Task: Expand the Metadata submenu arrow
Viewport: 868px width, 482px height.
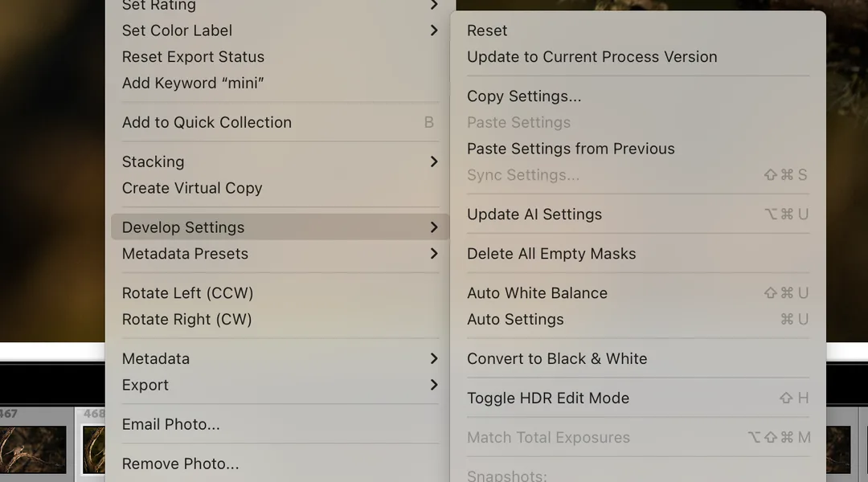Action: coord(434,358)
